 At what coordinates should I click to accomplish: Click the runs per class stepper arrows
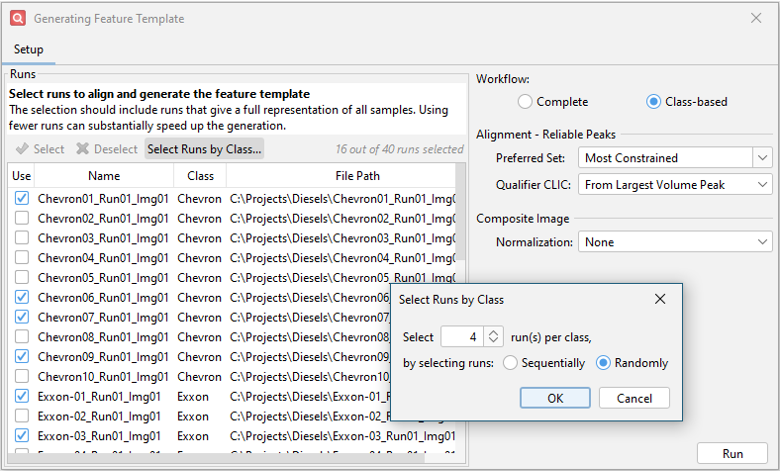click(x=493, y=337)
